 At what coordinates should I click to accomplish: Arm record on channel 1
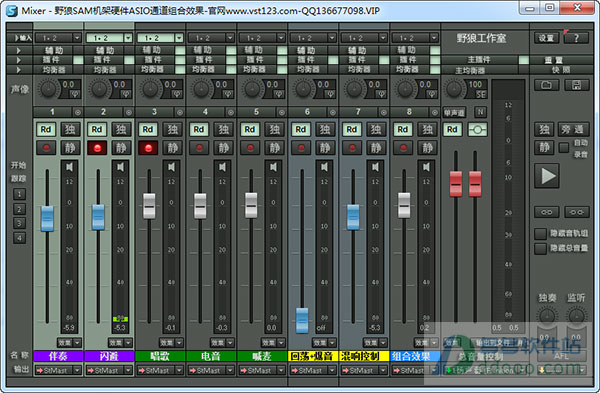click(x=46, y=148)
